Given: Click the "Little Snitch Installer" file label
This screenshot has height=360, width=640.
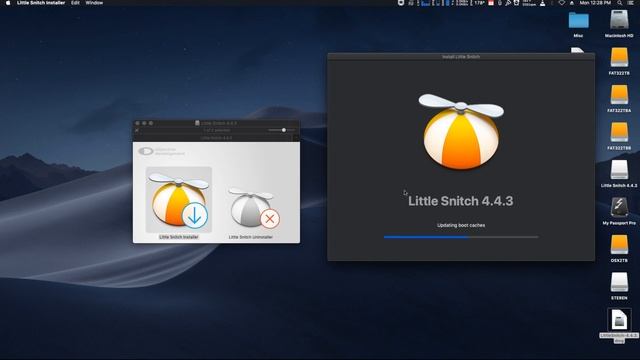Looking at the screenshot, I should pyautogui.click(x=179, y=237).
